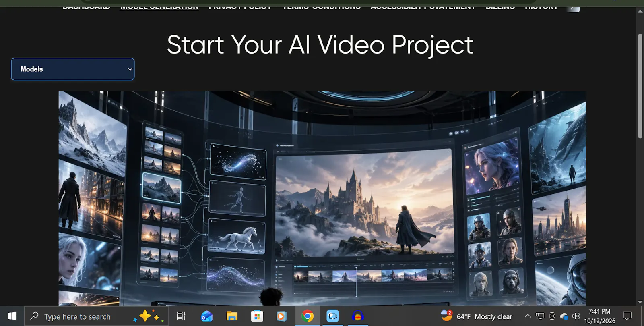Open Microsoft Store from the taskbar
Viewport: 644px width, 326px height.
tap(257, 316)
